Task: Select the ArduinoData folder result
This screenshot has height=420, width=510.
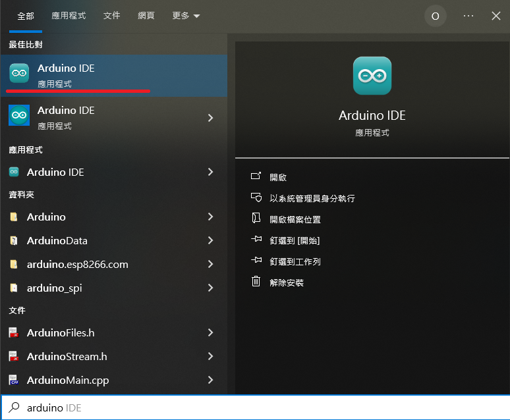Action: [x=114, y=240]
